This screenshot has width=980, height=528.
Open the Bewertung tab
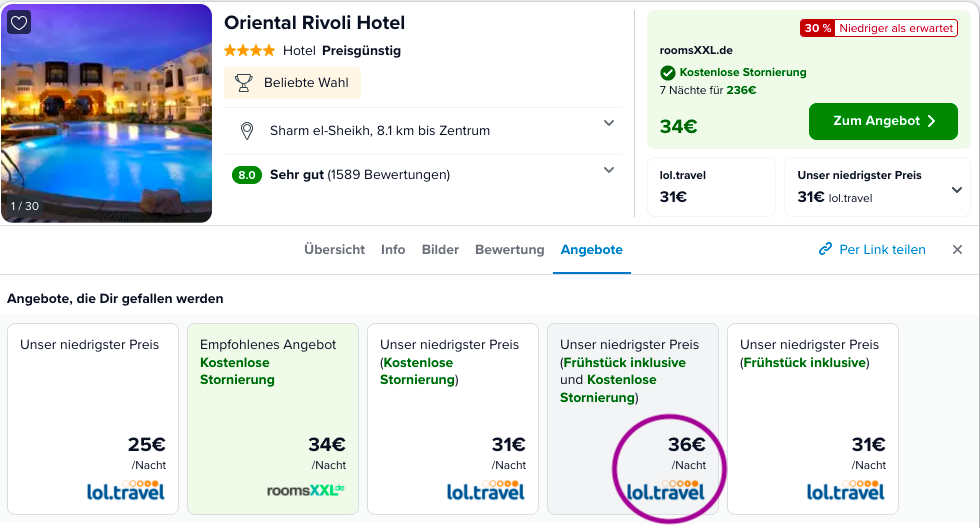[x=509, y=249]
